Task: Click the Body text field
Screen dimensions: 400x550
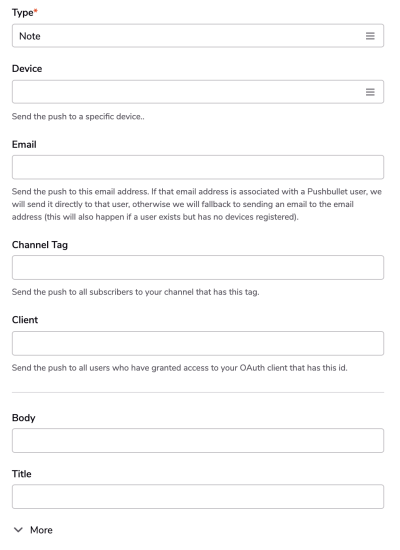Action: pos(198,440)
